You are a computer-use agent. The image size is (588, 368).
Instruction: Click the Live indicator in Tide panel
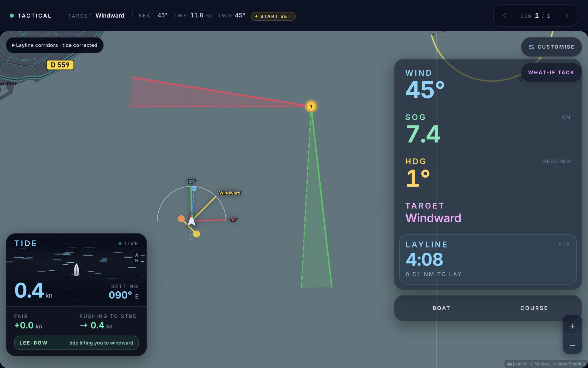pyautogui.click(x=129, y=243)
